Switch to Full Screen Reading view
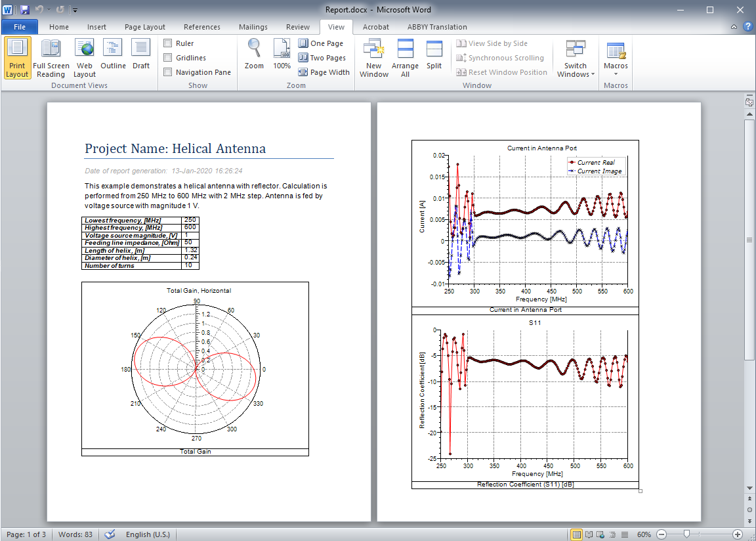 [51, 58]
